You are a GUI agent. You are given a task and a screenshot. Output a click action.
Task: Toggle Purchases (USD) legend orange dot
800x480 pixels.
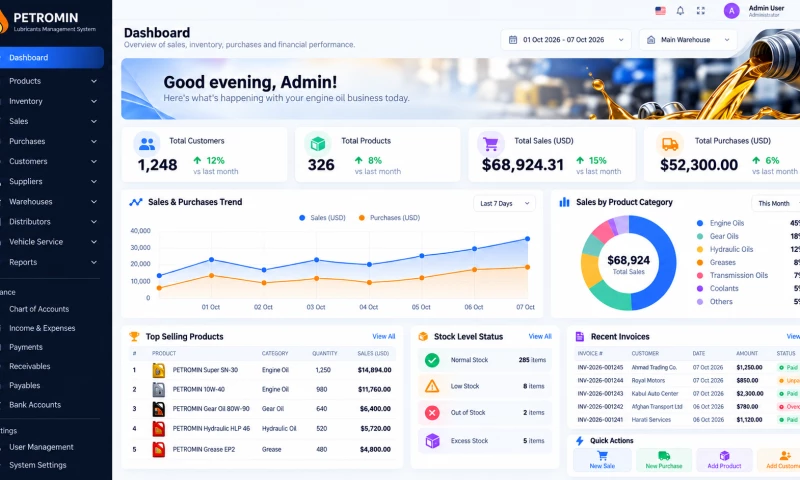(x=362, y=218)
